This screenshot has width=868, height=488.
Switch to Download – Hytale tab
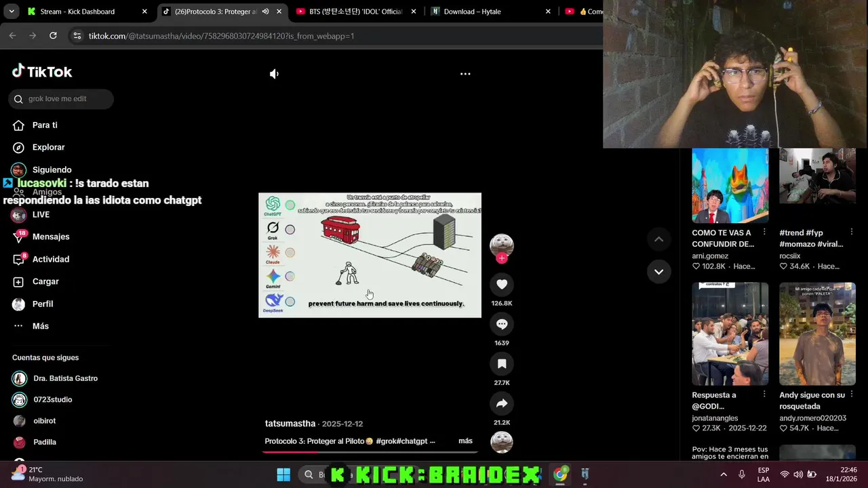(491, 12)
